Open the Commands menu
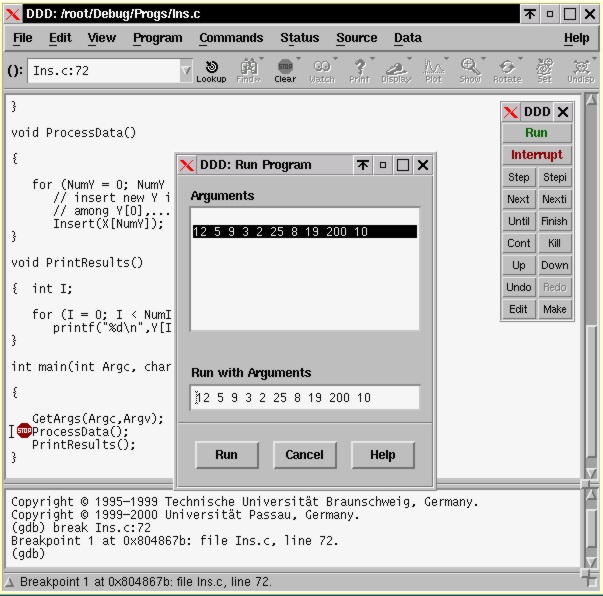Viewport: 603px width, 596px height. point(231,38)
